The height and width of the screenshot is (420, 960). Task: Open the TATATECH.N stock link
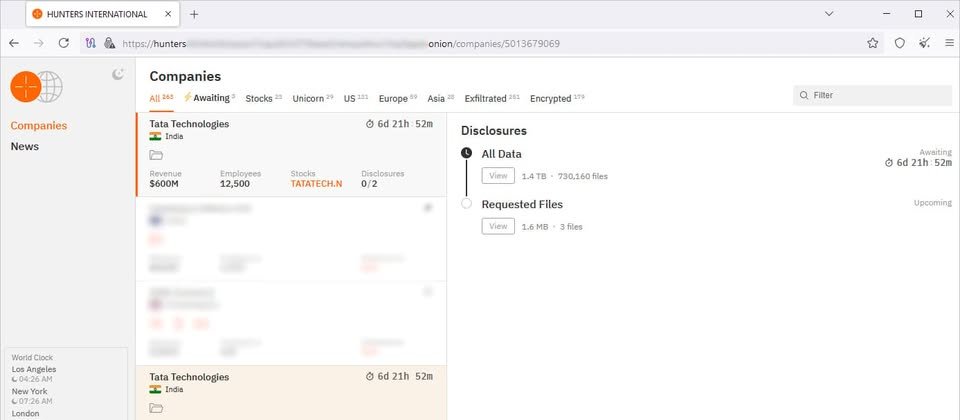tap(316, 184)
